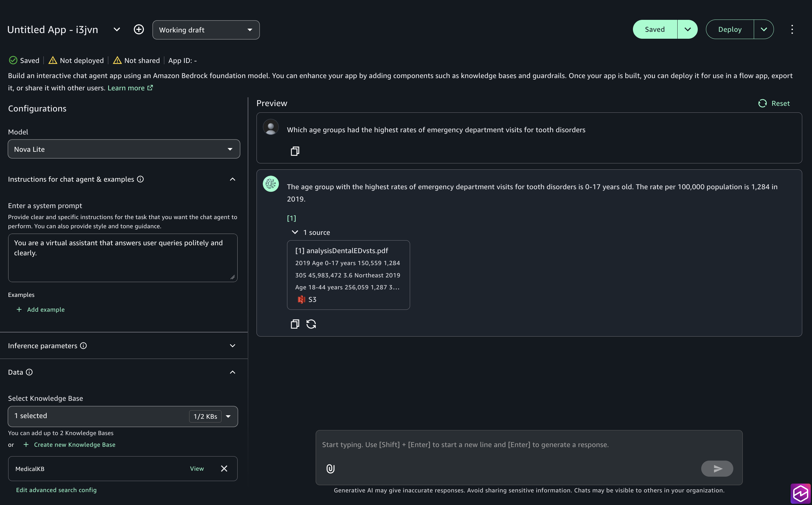Click the plus icon beside Create new Knowledge Base

click(26, 445)
